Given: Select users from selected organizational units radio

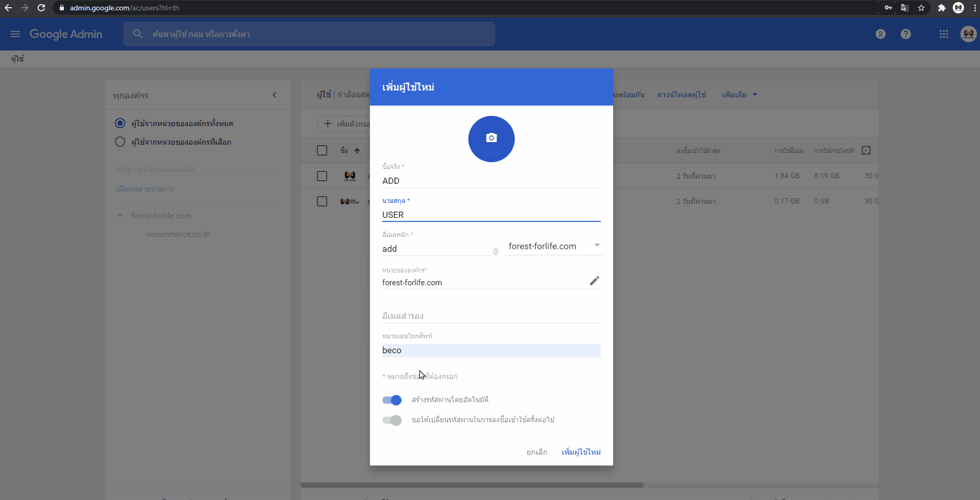Looking at the screenshot, I should pyautogui.click(x=120, y=142).
